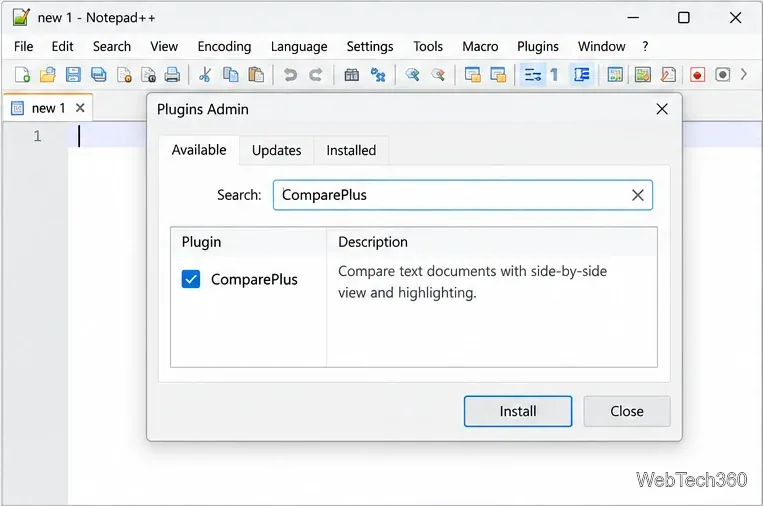Open the Edit menu
The image size is (763, 506).
(x=62, y=46)
